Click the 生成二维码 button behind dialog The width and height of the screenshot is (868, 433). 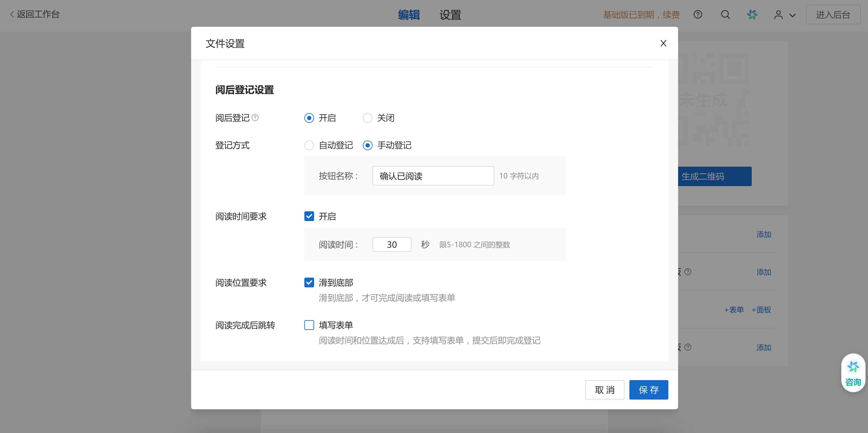[x=715, y=176]
